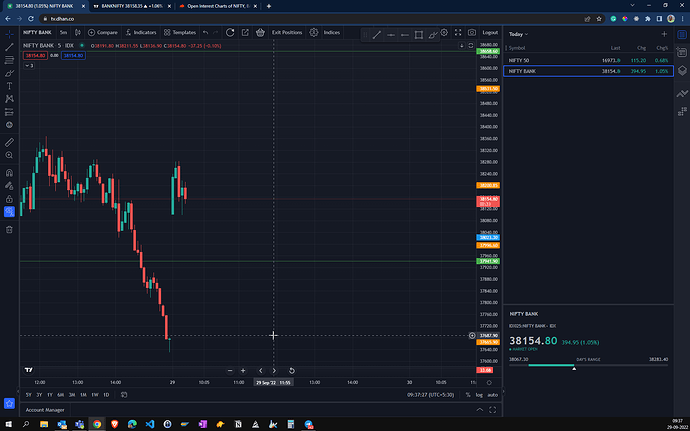Switch to the BANKNIFTY browser tab
690x431 pixels.
tap(132, 6)
